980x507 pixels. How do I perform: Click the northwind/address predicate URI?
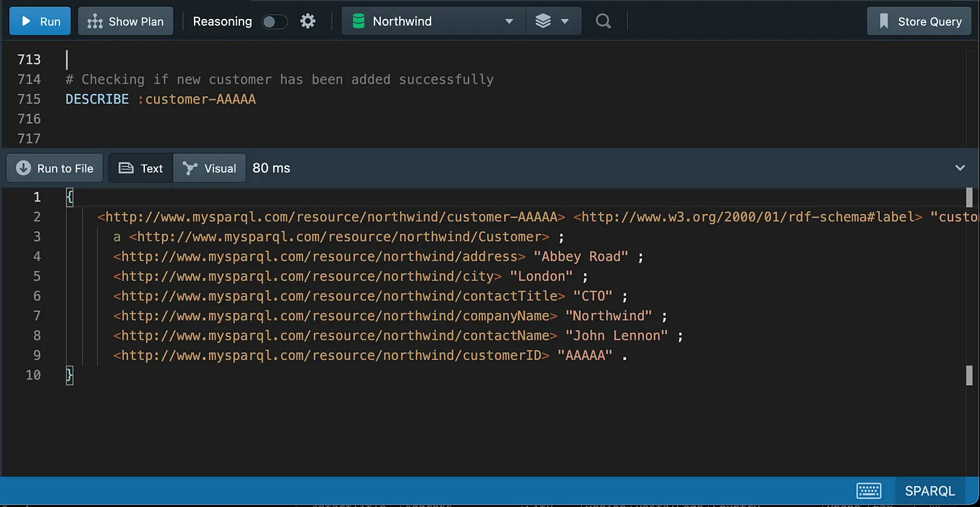(319, 256)
